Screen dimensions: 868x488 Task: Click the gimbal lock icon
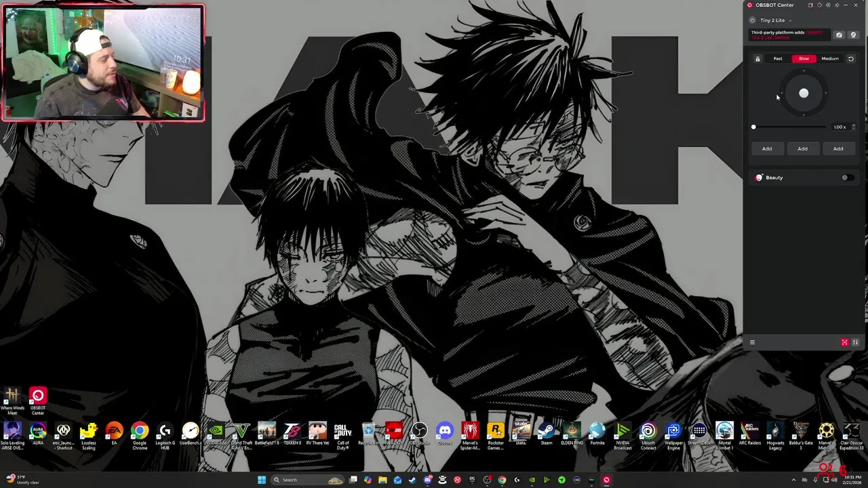[x=757, y=59]
